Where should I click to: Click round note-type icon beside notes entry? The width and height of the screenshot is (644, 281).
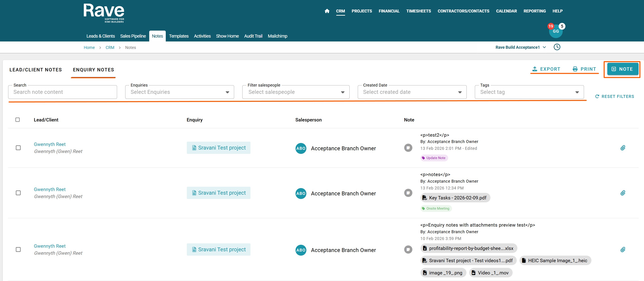[408, 193]
